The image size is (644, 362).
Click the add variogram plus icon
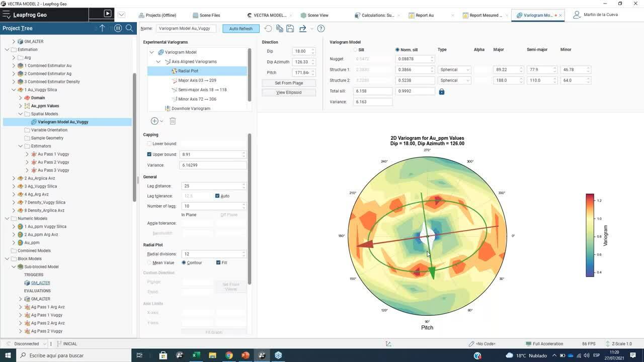154,121
